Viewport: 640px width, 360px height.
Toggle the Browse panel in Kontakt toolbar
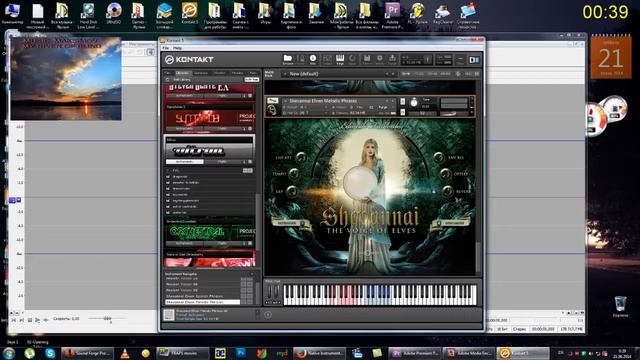(288, 59)
